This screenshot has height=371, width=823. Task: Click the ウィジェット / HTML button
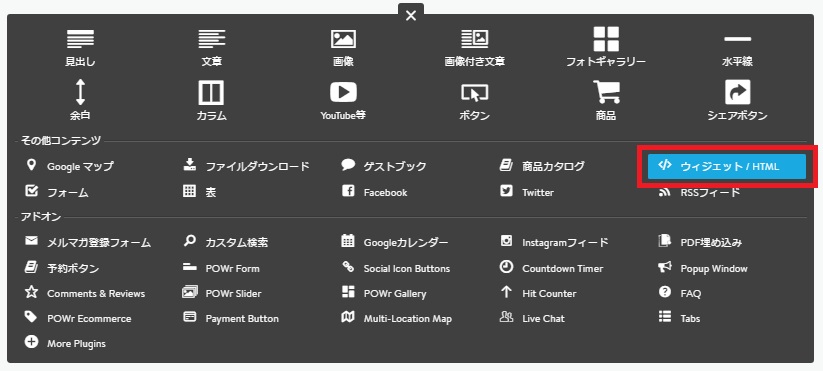[x=727, y=167]
